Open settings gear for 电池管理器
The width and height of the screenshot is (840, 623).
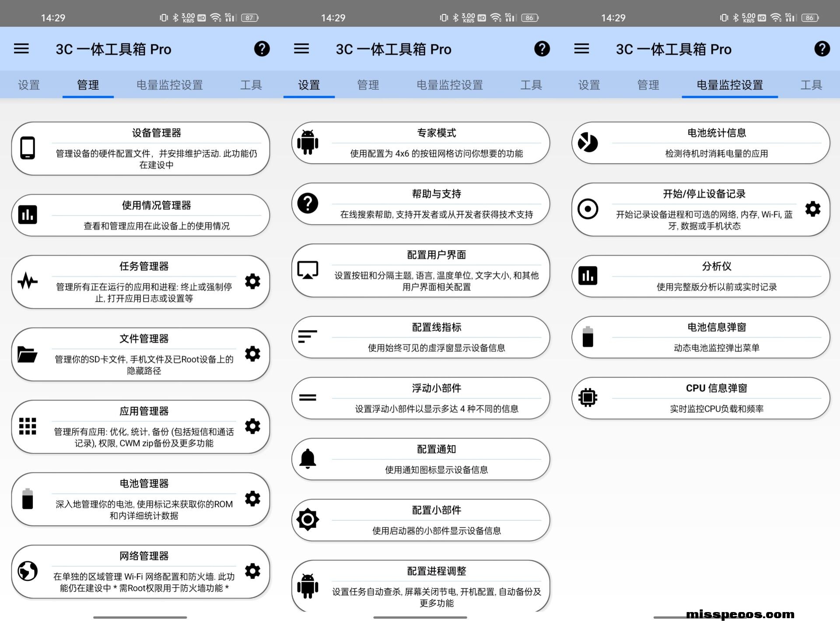(252, 499)
